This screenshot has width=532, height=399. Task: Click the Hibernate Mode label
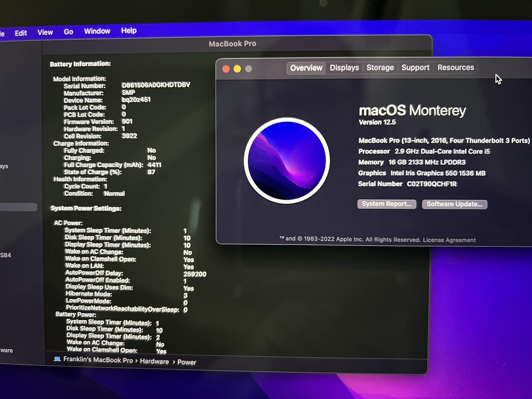coord(89,294)
